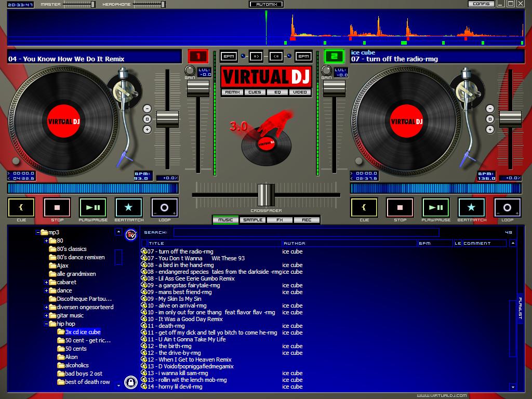Open the EQ tab
This screenshot has width=532, height=399.
tap(277, 92)
